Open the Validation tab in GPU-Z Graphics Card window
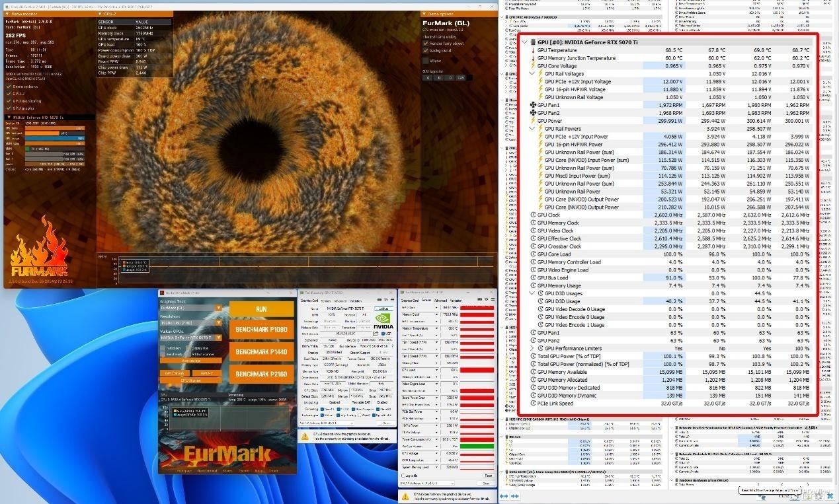The image size is (839, 504). 356,301
